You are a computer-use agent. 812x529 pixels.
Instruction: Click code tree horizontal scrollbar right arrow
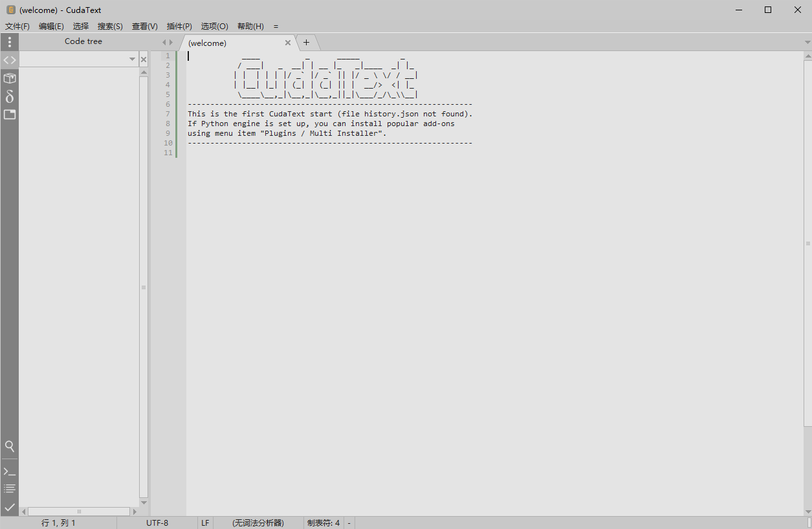click(x=135, y=512)
